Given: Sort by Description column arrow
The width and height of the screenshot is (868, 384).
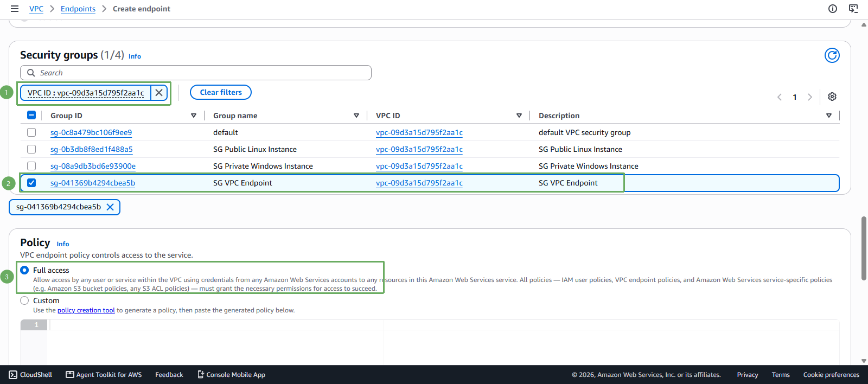Looking at the screenshot, I should (829, 116).
